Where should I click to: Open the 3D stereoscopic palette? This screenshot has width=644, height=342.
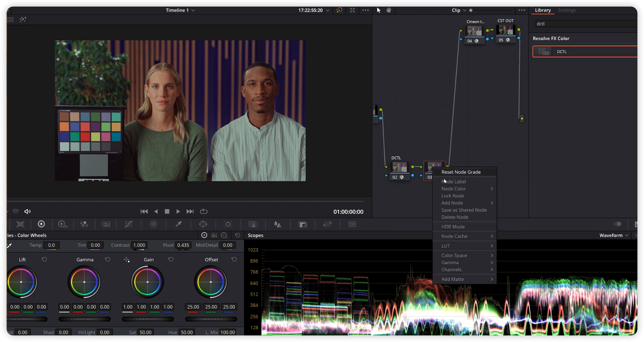[x=352, y=224]
